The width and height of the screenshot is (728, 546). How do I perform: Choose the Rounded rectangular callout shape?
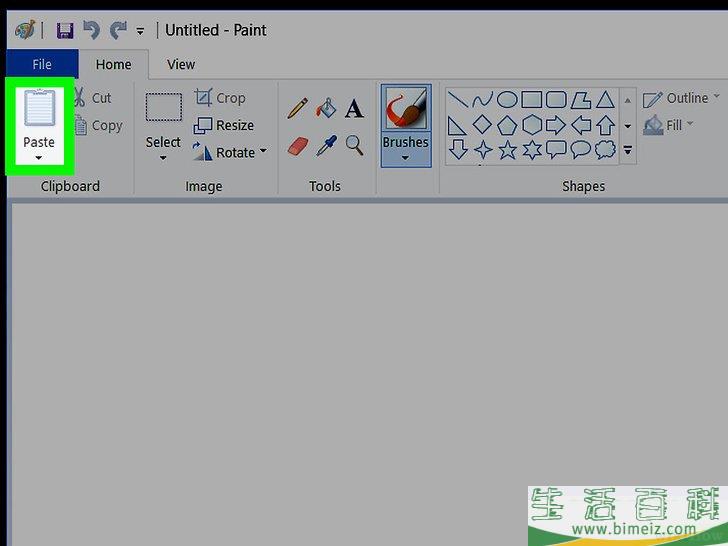point(556,150)
